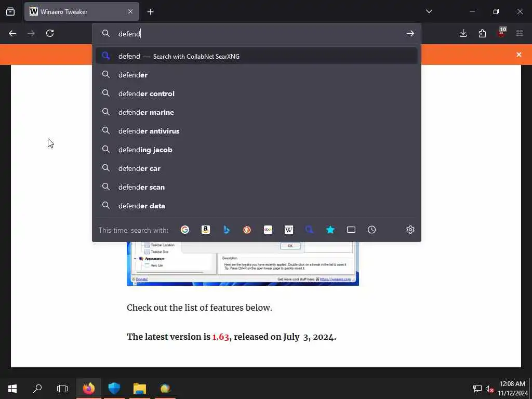Select the 'defending jacob' suggestion

(x=257, y=149)
